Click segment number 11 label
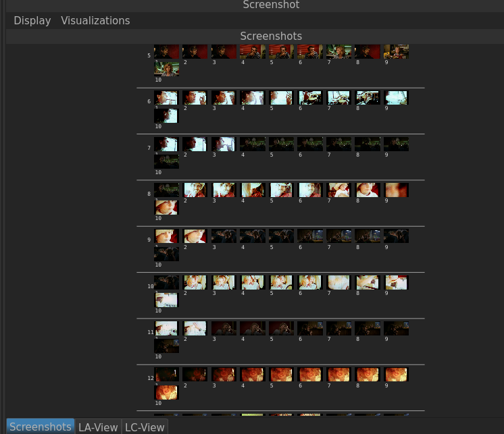504x434 pixels. point(151,332)
